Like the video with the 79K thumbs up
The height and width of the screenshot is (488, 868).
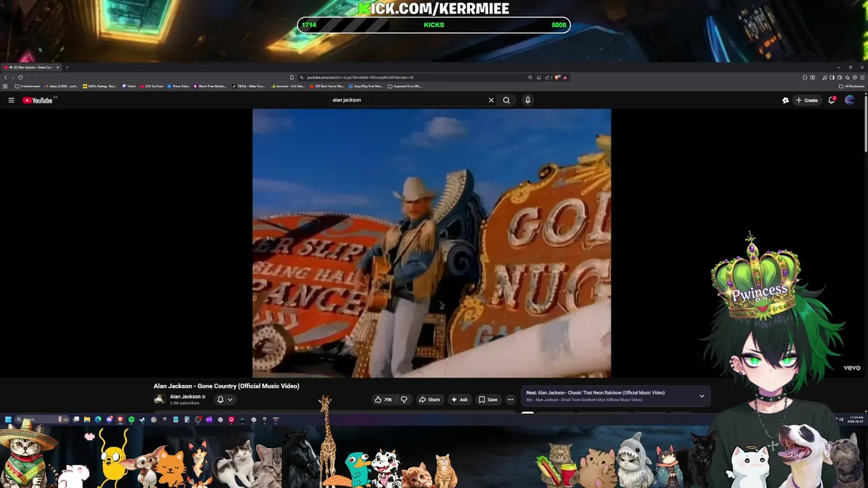click(x=384, y=400)
